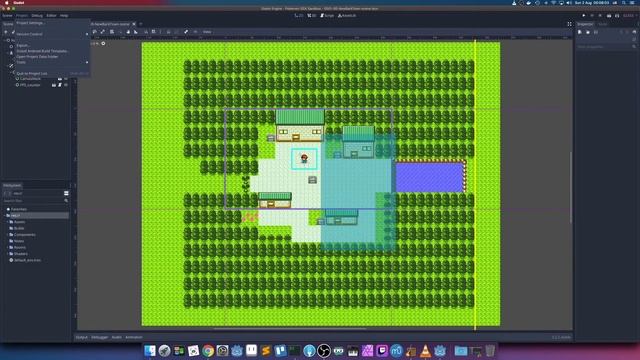The image size is (640, 360).
Task: Expand the Assets folder
Action: tap(7, 222)
